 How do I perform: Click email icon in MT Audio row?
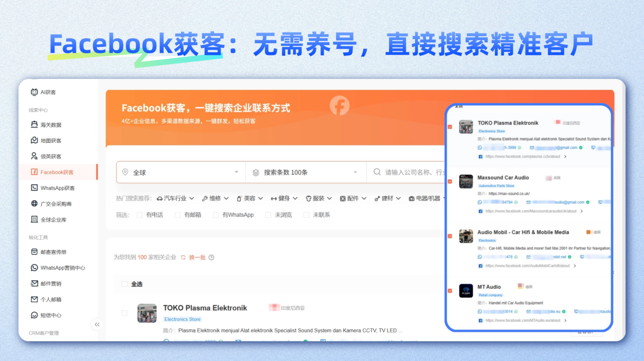tap(528, 311)
